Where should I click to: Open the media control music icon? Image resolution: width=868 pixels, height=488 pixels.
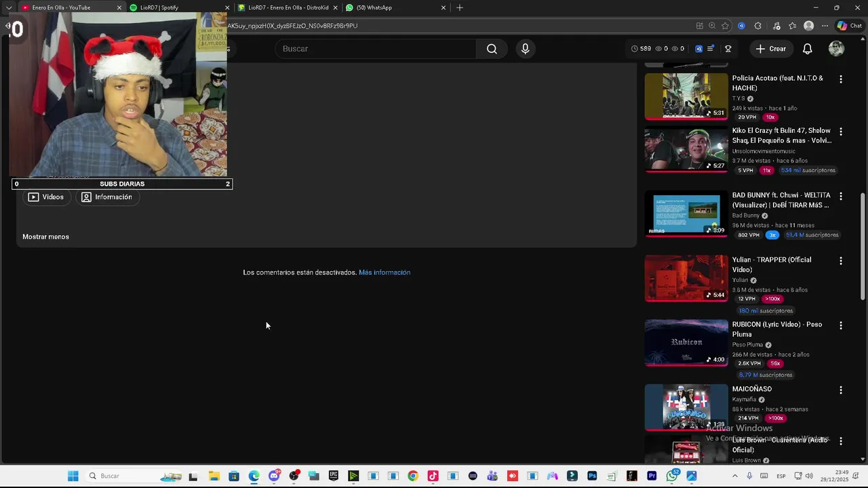776,26
